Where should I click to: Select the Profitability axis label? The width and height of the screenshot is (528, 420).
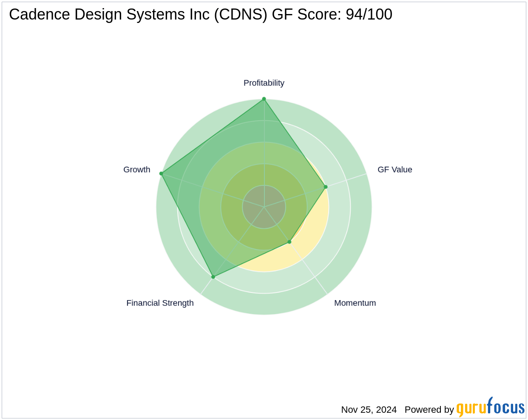[264, 83]
